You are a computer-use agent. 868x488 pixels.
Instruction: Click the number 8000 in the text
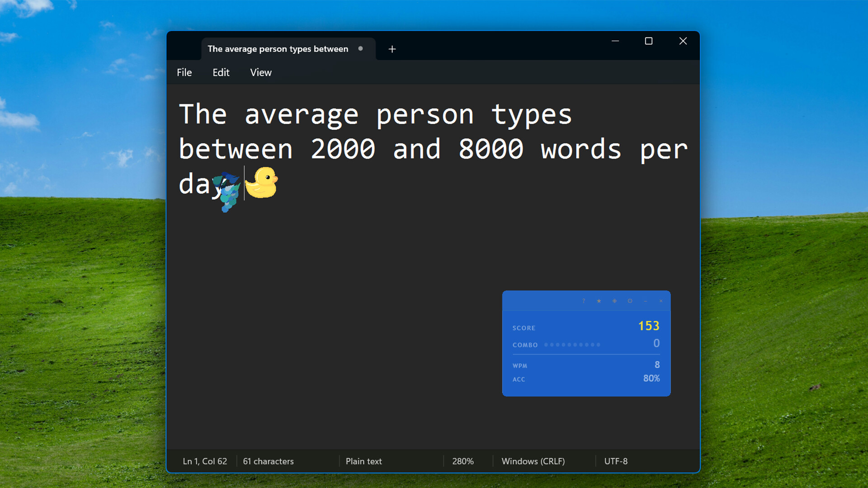[x=491, y=149]
